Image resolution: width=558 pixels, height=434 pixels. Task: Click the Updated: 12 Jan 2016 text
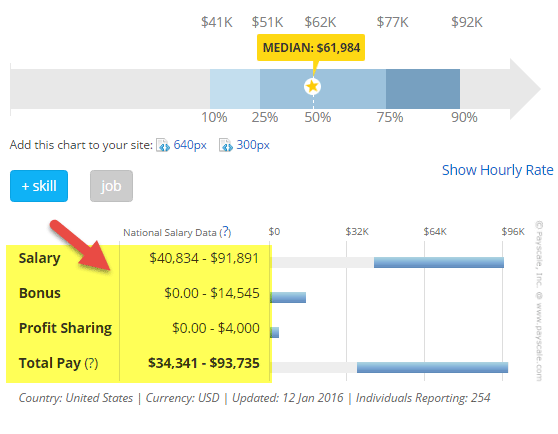click(x=288, y=398)
